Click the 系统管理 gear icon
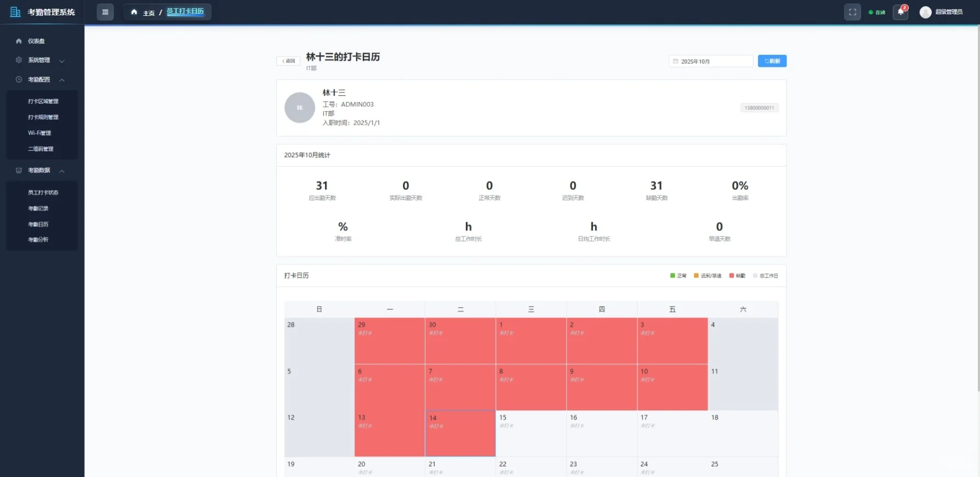 point(19,60)
